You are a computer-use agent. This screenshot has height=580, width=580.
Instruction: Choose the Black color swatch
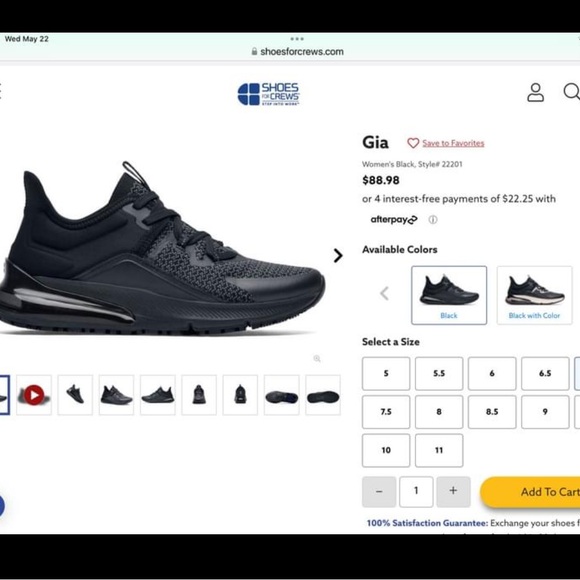point(449,295)
